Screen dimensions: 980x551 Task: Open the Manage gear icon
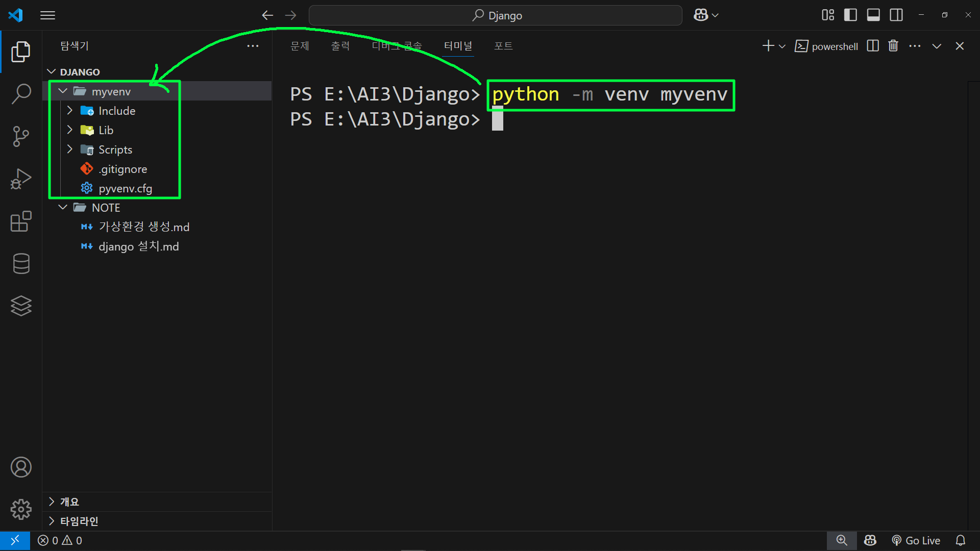21,510
